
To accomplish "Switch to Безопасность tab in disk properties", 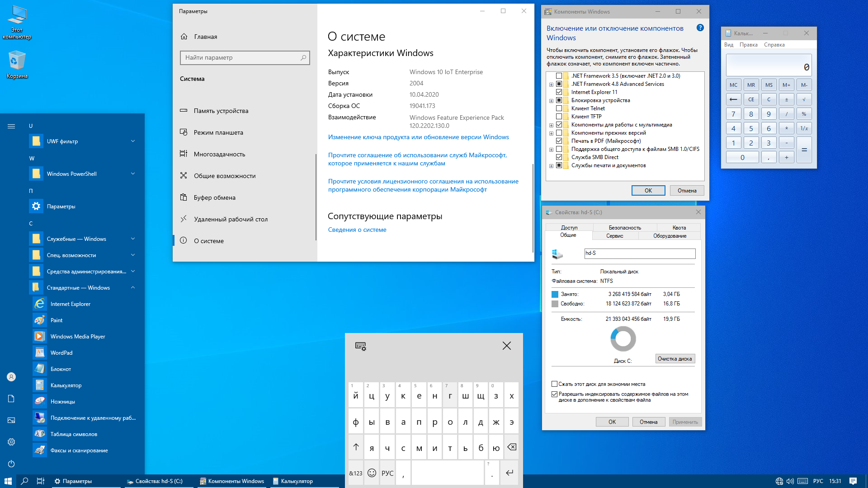I will pyautogui.click(x=625, y=227).
